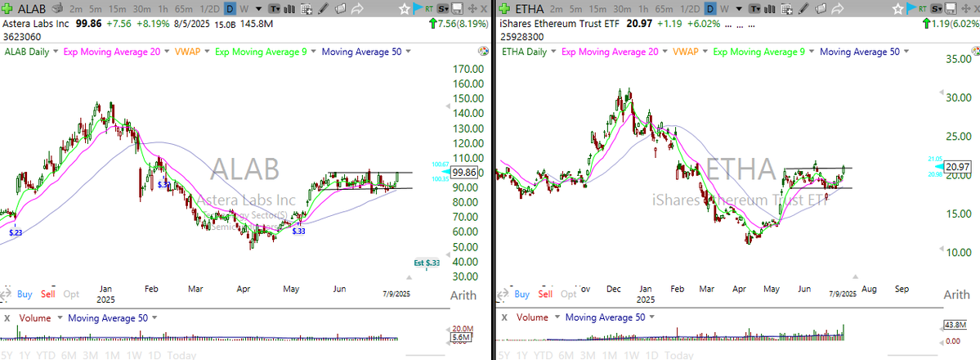Toggle Arith scale on ALAB chart

coord(463,295)
